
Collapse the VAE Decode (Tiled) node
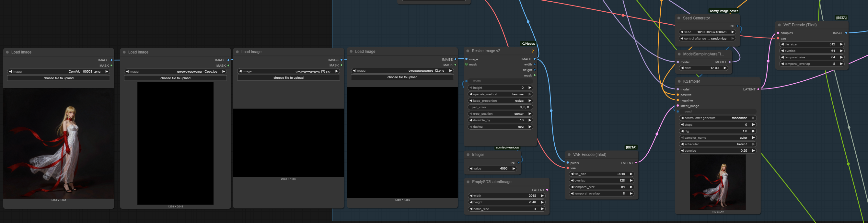pos(779,25)
